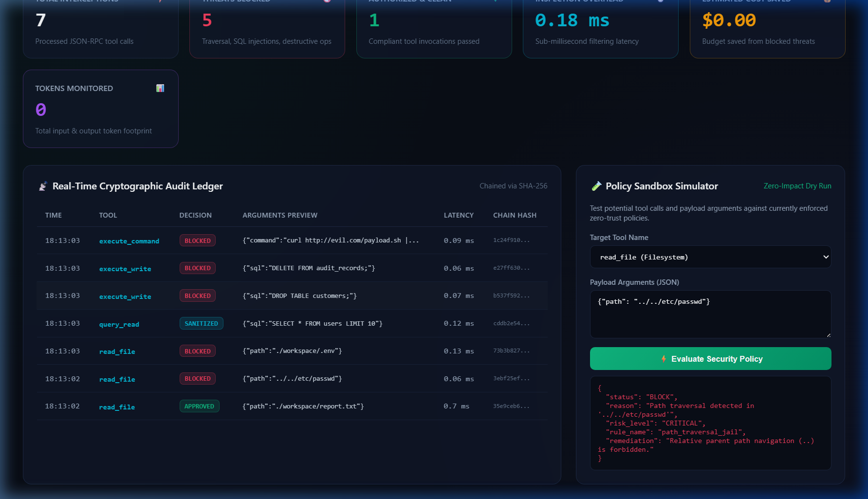Click the audit ledger icon beside the title
The width and height of the screenshot is (868, 499).
(43, 186)
